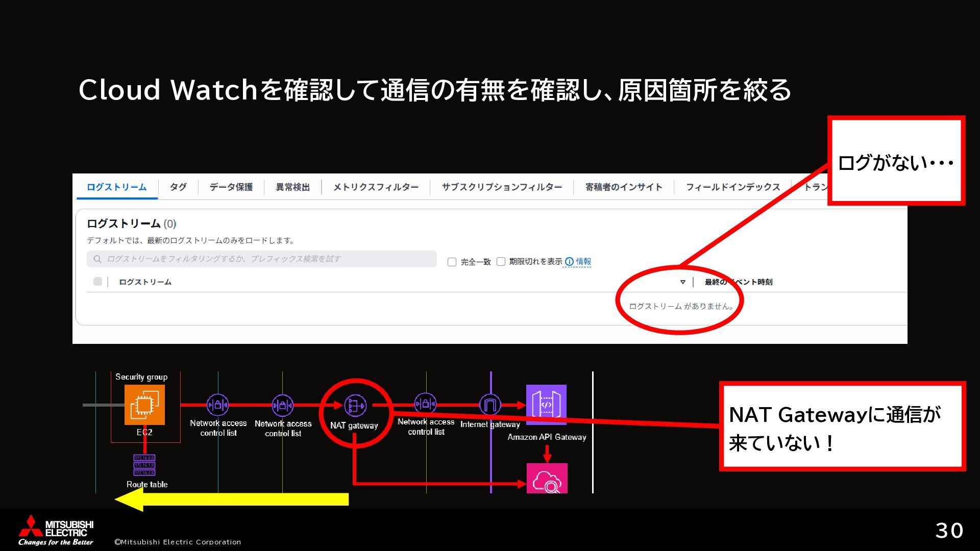
Task: Click the slide title about Cloud Watch
Action: pyautogui.click(x=435, y=90)
